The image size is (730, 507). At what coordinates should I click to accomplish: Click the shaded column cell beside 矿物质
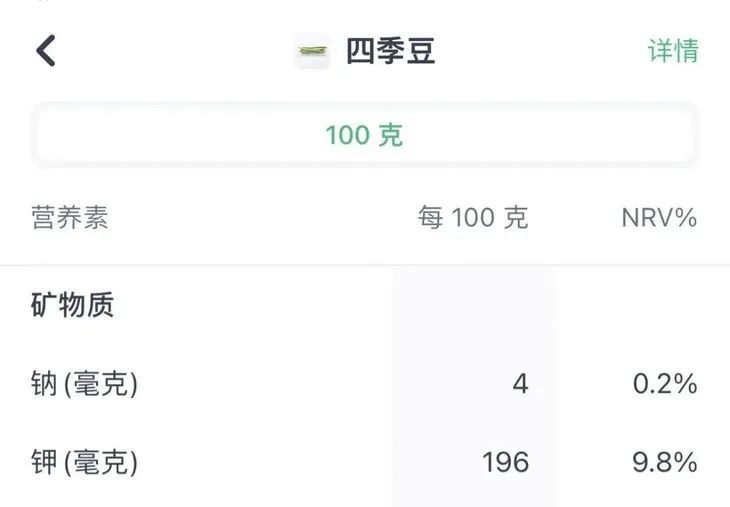pos(472,305)
